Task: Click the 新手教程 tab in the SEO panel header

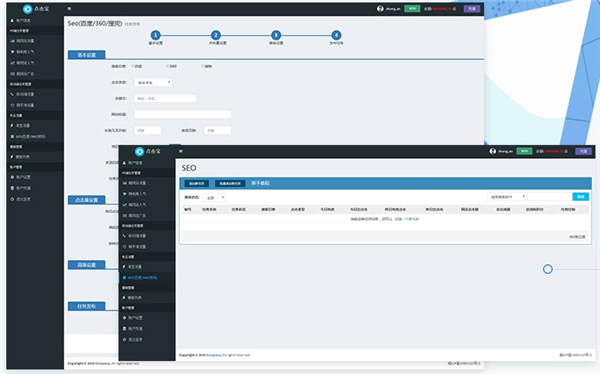Action: tap(261, 183)
